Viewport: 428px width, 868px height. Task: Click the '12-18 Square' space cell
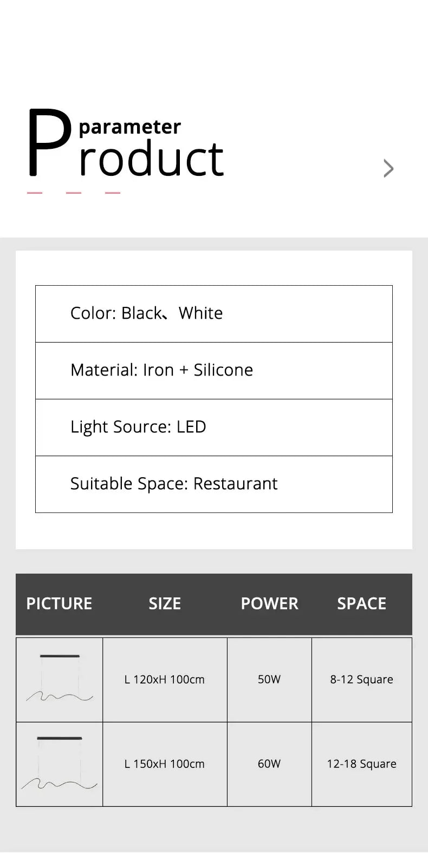coord(361,764)
